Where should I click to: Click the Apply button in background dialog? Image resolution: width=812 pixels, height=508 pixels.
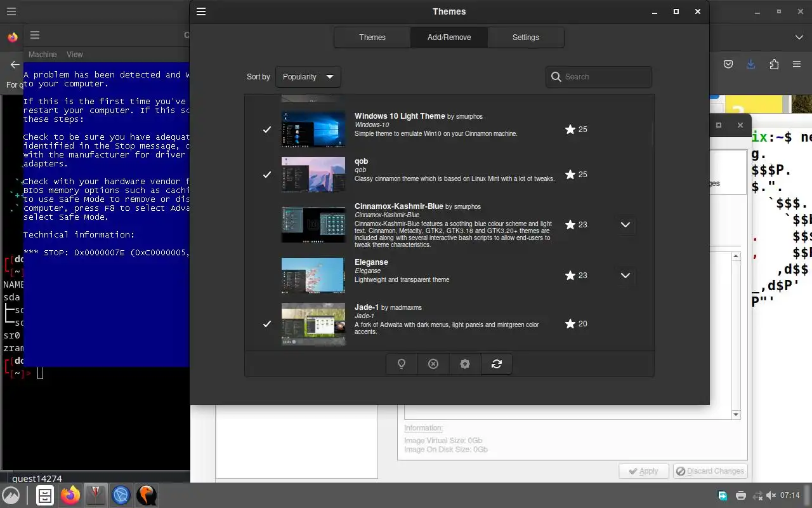pyautogui.click(x=644, y=471)
